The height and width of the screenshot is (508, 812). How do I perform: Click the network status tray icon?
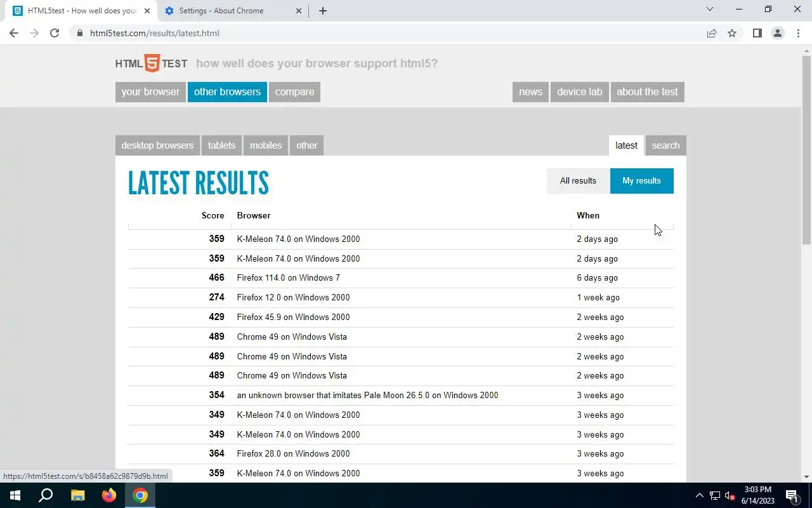tap(715, 495)
